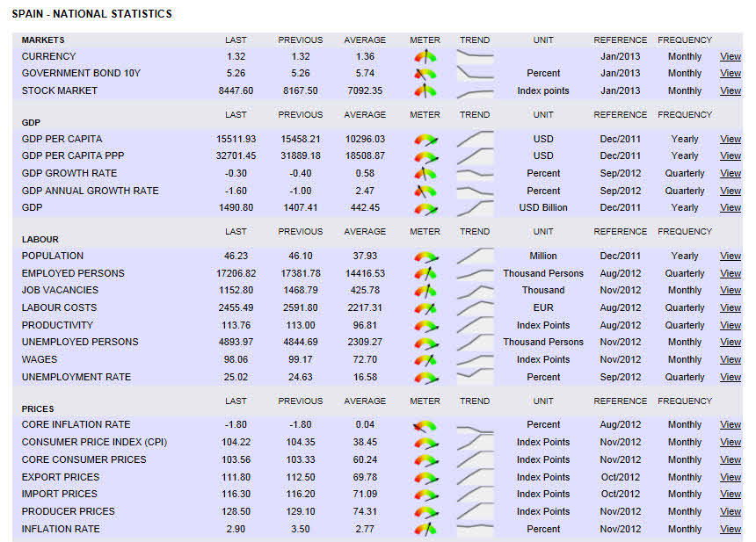Open View link for Consumer Price Index
Image resolution: width=756 pixels, height=542 pixels.
(731, 443)
